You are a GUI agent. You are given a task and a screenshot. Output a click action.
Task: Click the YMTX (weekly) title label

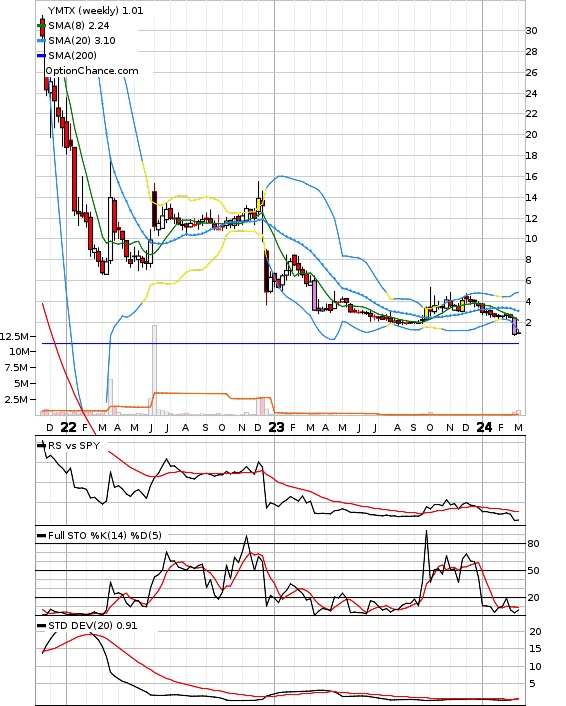[83, 10]
